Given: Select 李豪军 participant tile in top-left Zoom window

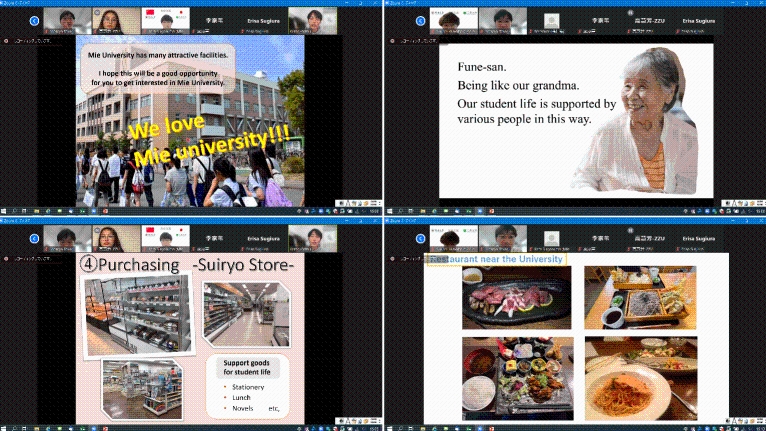Looking at the screenshot, I should 214,21.
